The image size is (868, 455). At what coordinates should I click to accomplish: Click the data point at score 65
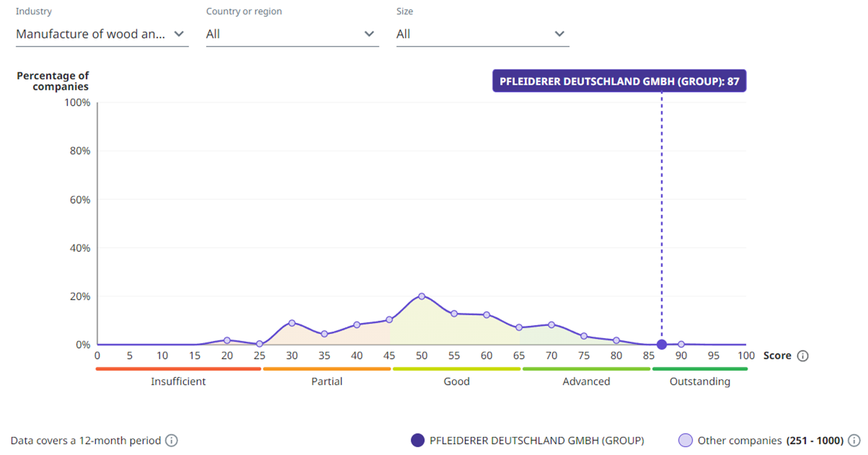tap(519, 328)
